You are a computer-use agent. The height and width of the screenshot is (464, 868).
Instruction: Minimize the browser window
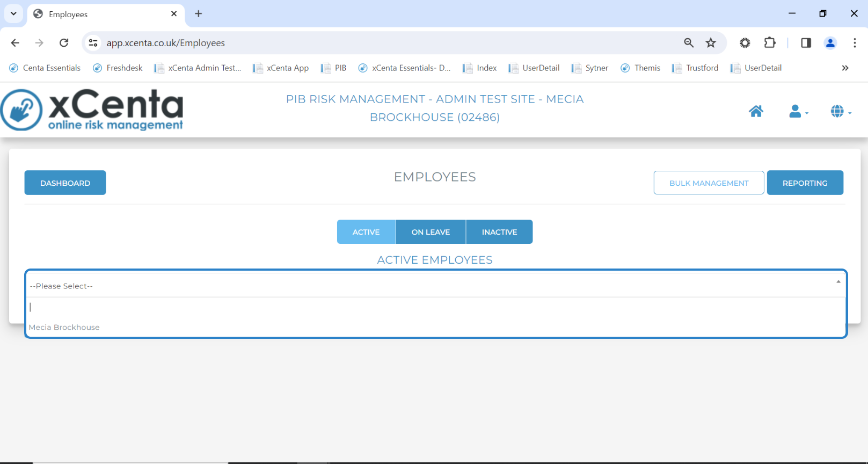coord(792,13)
